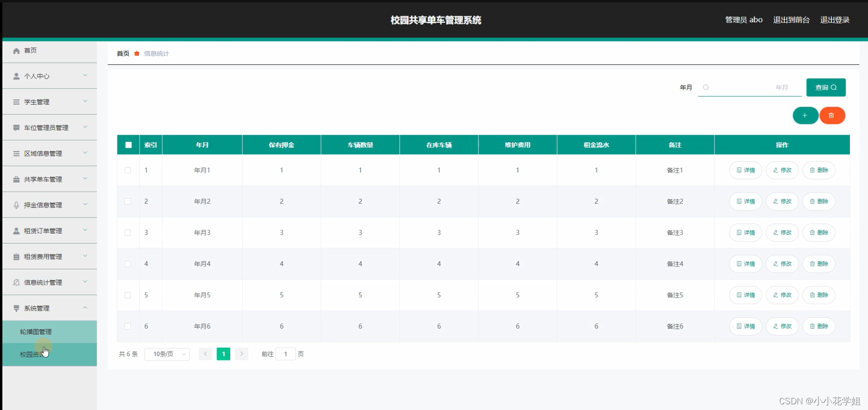
Task: Click the 详情 button for row 4
Action: (746, 264)
